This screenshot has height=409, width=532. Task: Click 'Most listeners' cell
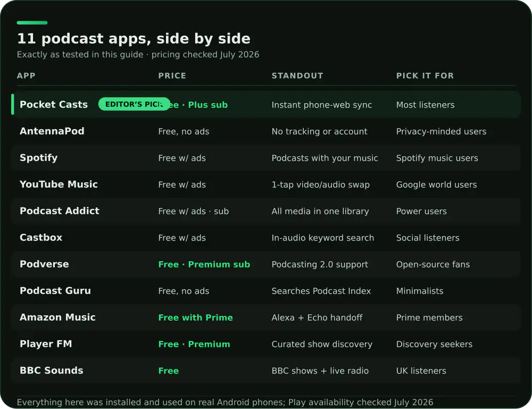click(425, 105)
